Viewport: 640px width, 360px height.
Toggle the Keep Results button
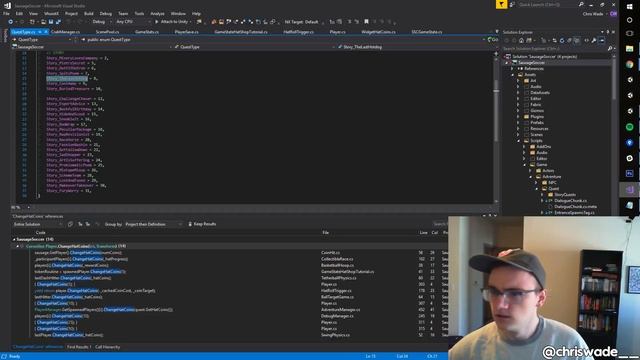(x=202, y=224)
